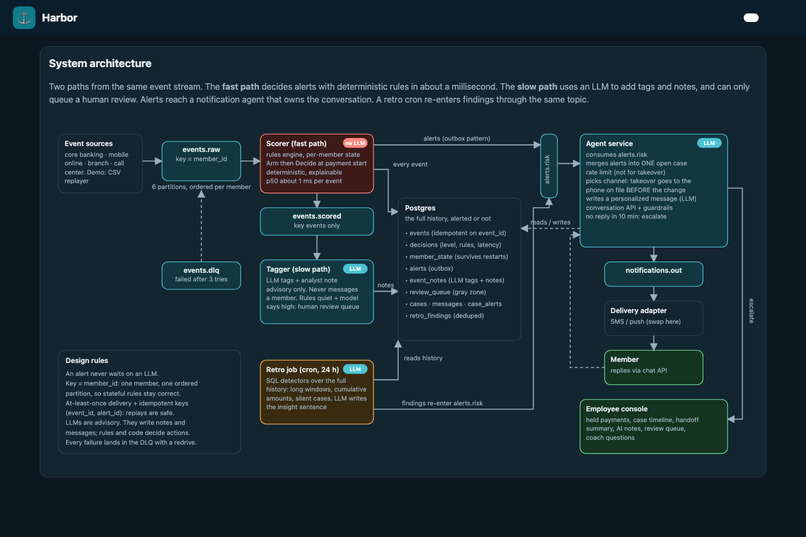
Task: Click "failed after 3 tries" text
Action: click(x=201, y=279)
